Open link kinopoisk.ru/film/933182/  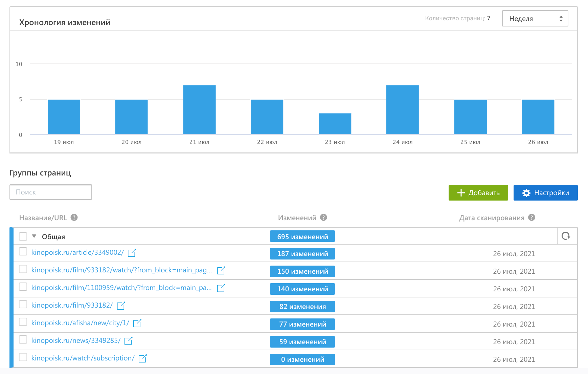click(72, 305)
